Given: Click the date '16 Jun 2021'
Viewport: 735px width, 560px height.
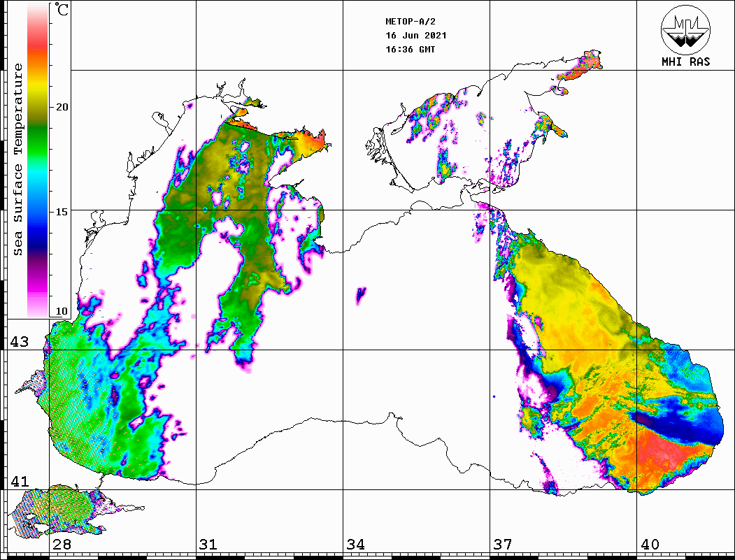Looking at the screenshot, I should point(416,36).
